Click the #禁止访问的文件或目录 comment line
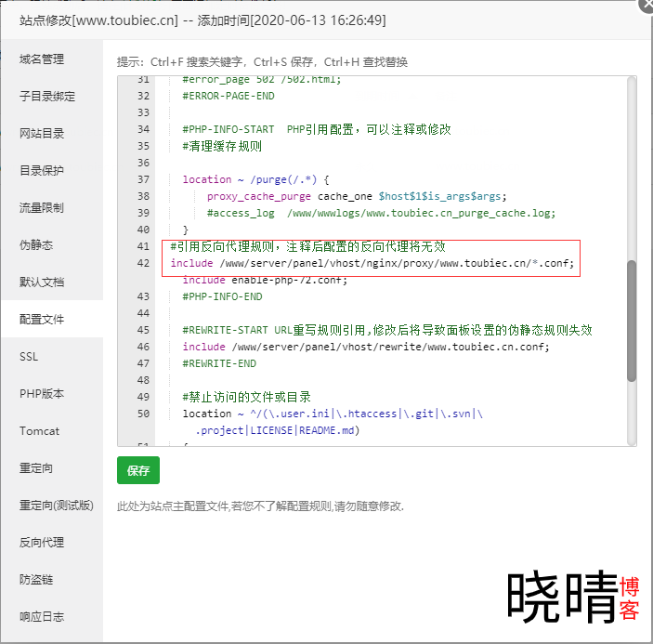The height and width of the screenshot is (644, 653). pyautogui.click(x=246, y=397)
